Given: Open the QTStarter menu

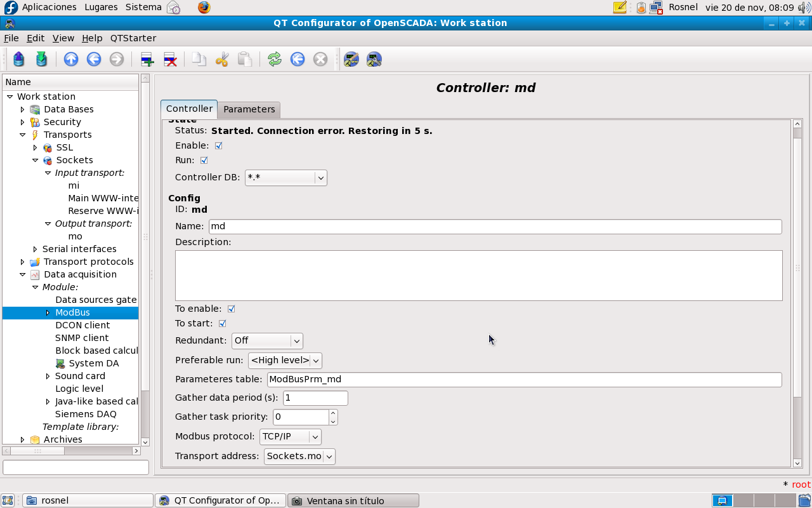Looking at the screenshot, I should click(133, 38).
